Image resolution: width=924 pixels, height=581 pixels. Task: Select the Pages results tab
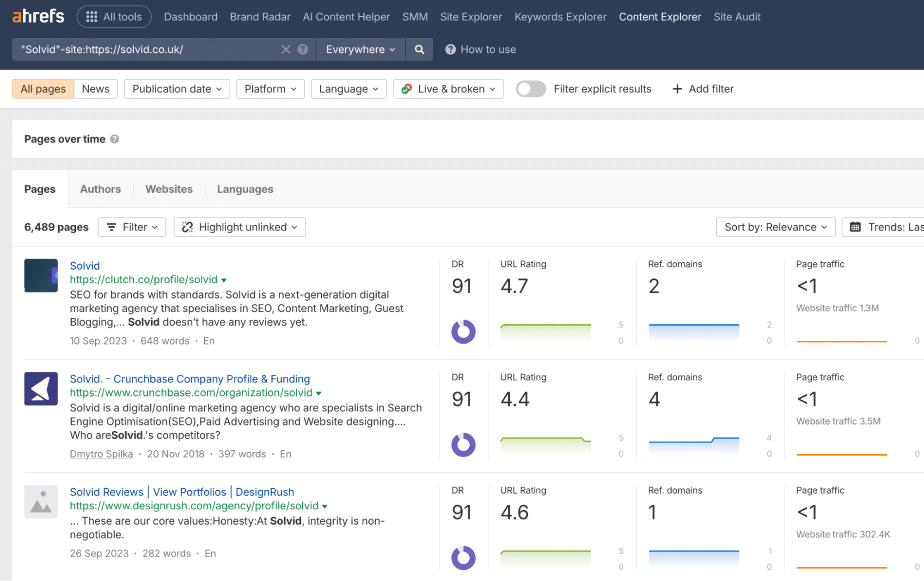point(40,189)
